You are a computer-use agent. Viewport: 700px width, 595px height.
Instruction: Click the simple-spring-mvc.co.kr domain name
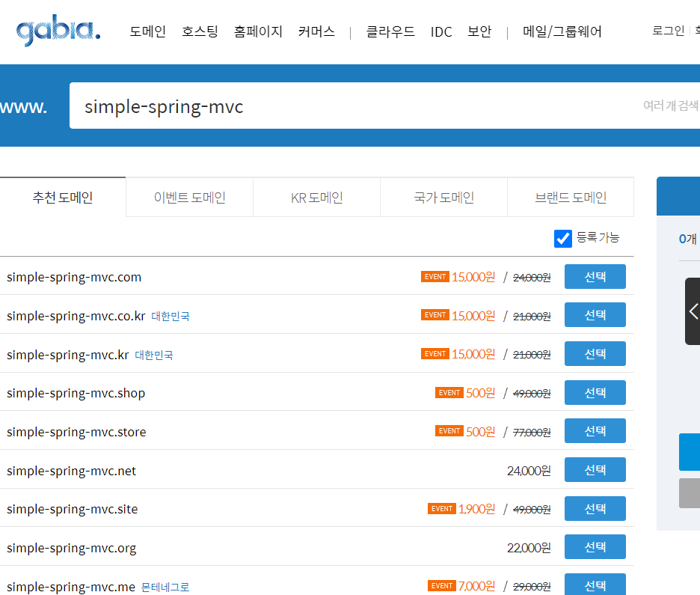coord(76,317)
